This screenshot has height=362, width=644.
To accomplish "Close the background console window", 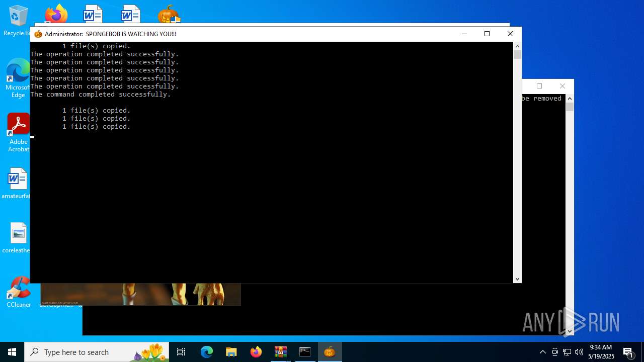I will [x=562, y=86].
